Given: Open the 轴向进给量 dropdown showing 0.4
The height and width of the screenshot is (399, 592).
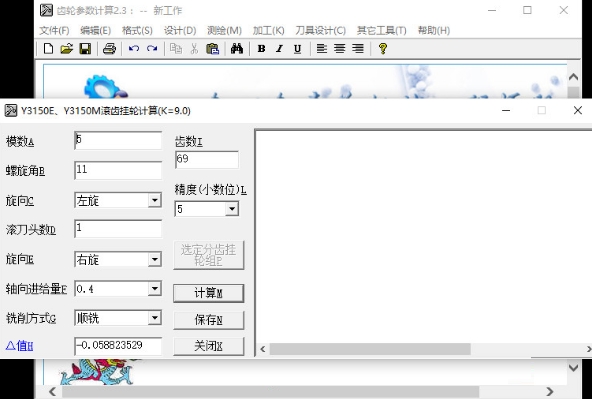Looking at the screenshot, I should [x=154, y=289].
